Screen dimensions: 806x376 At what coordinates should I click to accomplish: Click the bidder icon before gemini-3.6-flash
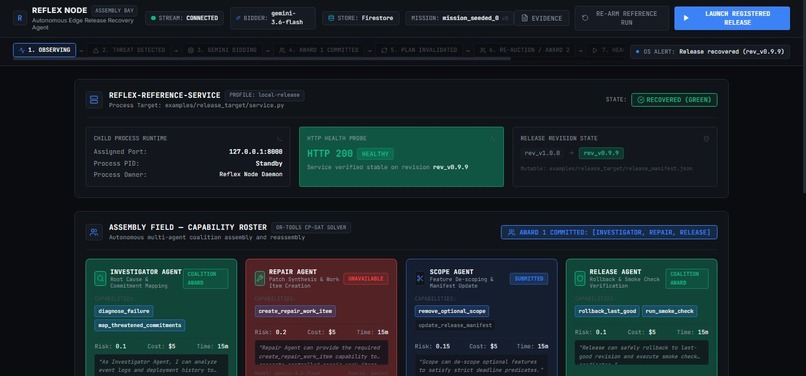coord(237,19)
